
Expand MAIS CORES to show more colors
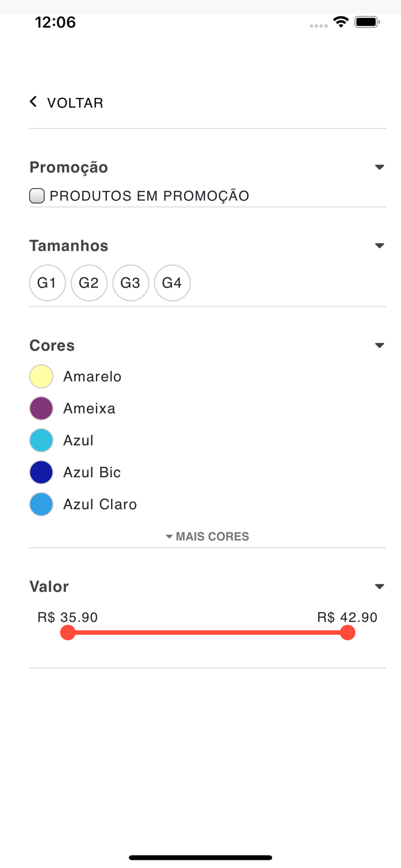click(x=208, y=536)
